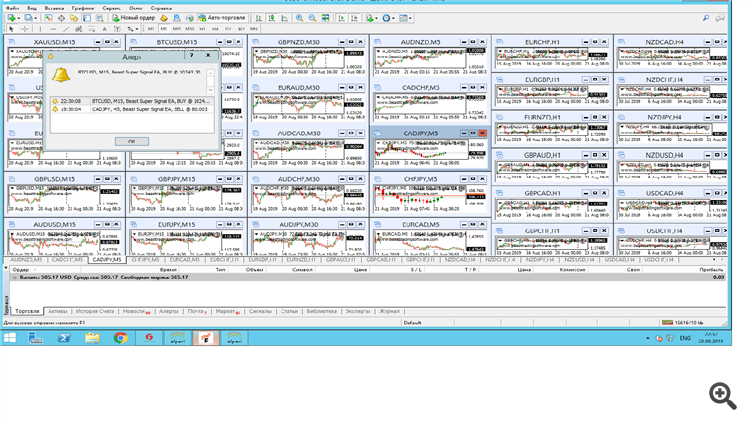Toggle the Navigator folder-star icon

(74, 18)
